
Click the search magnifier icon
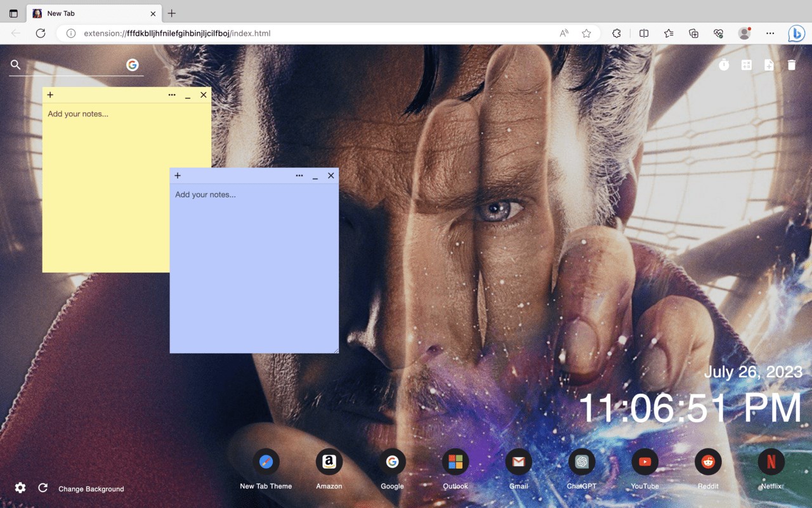tap(16, 65)
